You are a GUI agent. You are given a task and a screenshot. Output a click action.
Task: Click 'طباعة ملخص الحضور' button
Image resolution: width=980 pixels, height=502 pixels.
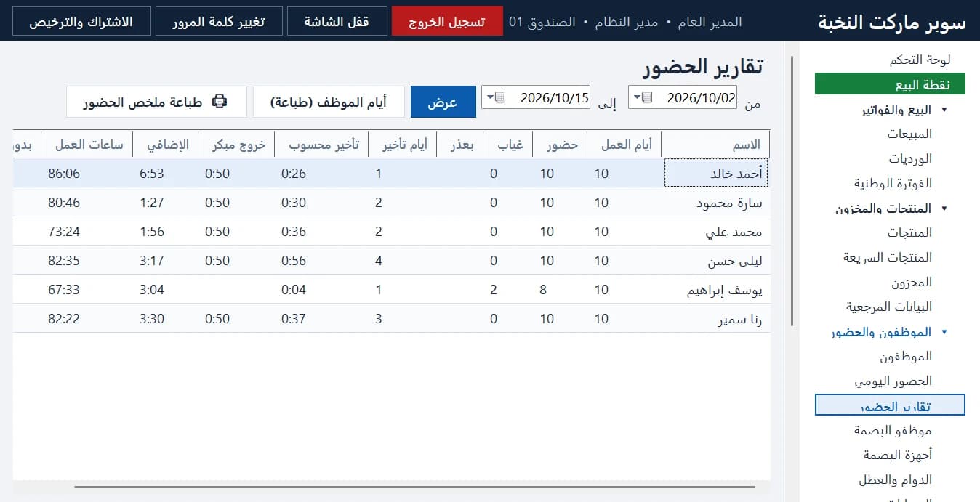tap(156, 102)
